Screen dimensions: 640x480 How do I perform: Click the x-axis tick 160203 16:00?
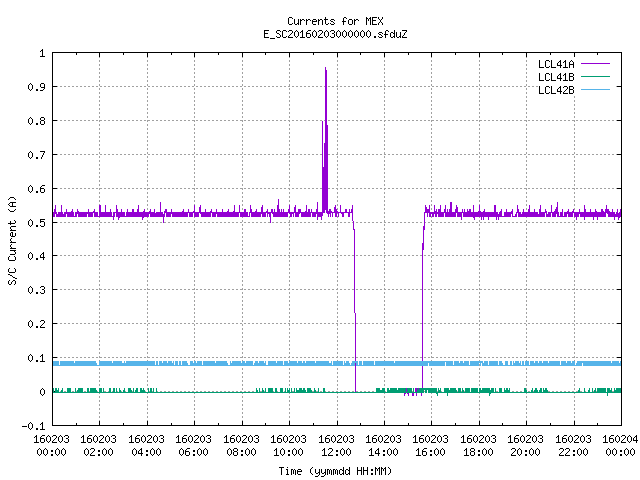[431, 445]
